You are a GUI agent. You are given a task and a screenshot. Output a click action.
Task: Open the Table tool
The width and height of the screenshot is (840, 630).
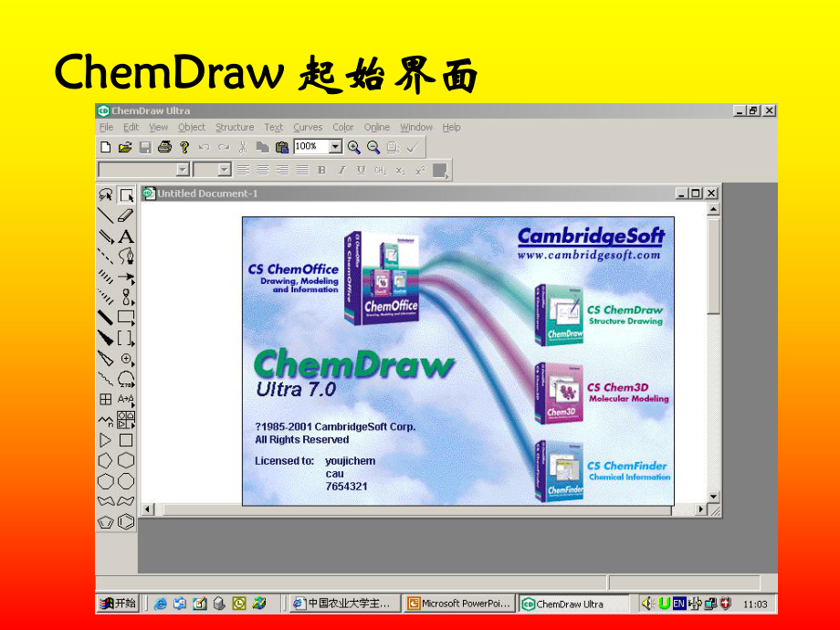(106, 400)
